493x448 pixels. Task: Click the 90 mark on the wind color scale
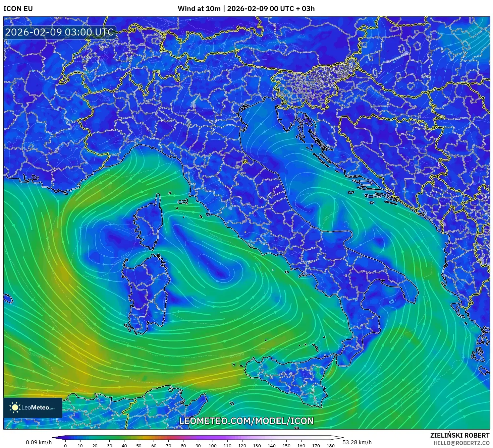pos(198,446)
